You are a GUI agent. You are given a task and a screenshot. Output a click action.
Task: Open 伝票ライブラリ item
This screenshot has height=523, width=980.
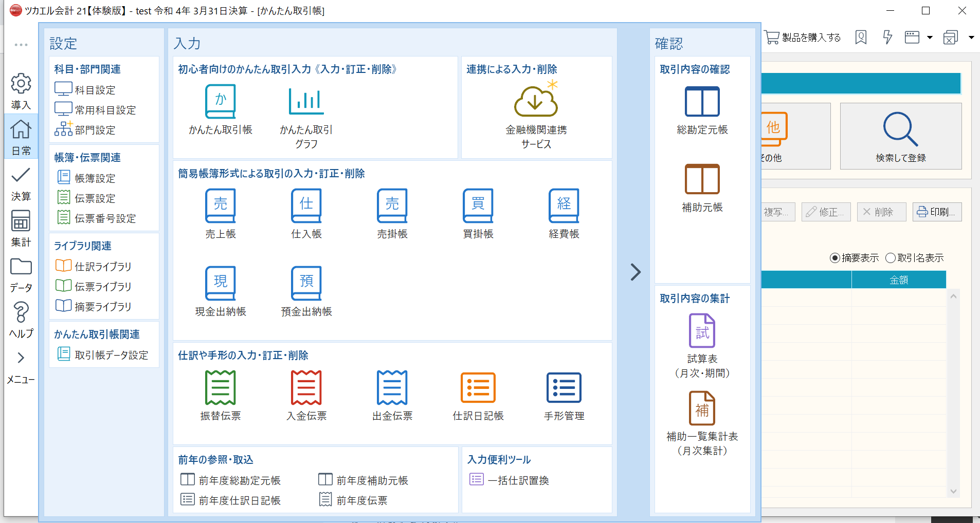[93, 286]
